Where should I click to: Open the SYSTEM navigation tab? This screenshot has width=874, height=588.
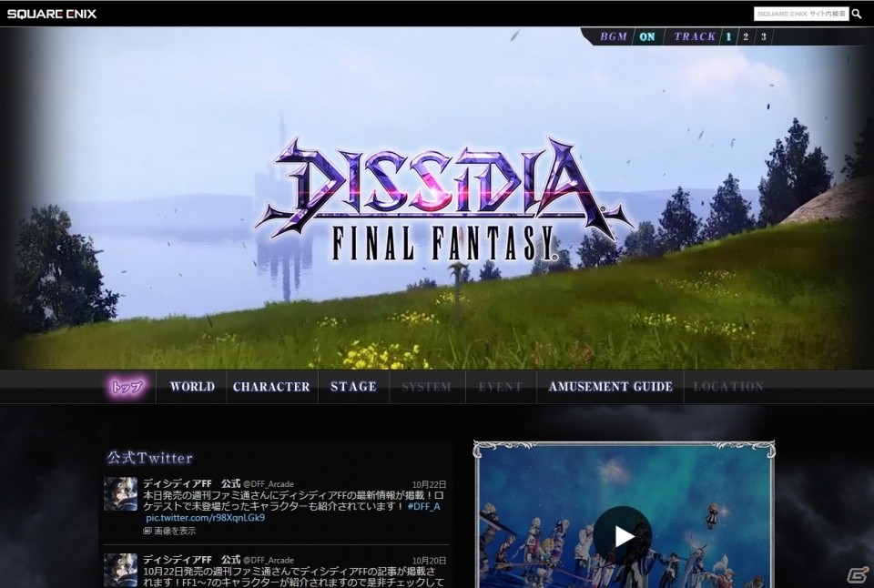click(x=426, y=386)
